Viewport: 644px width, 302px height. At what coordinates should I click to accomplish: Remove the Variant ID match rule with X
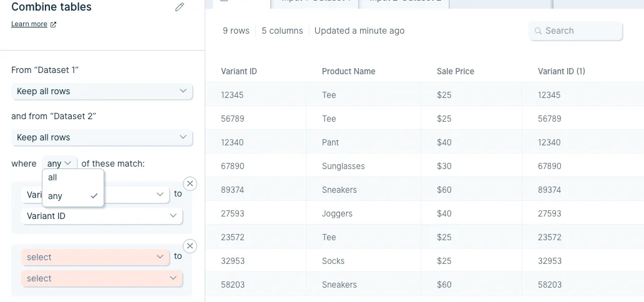[190, 183]
